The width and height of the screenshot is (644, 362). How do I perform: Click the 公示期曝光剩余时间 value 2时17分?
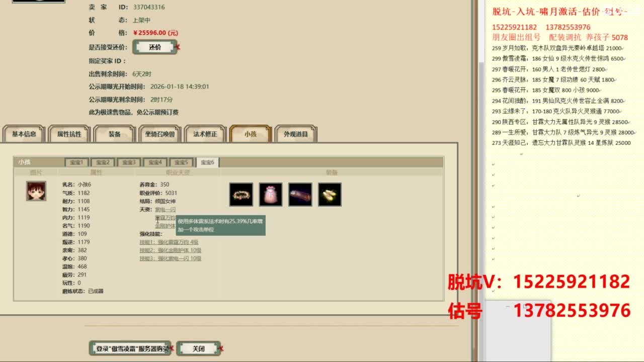162,100
